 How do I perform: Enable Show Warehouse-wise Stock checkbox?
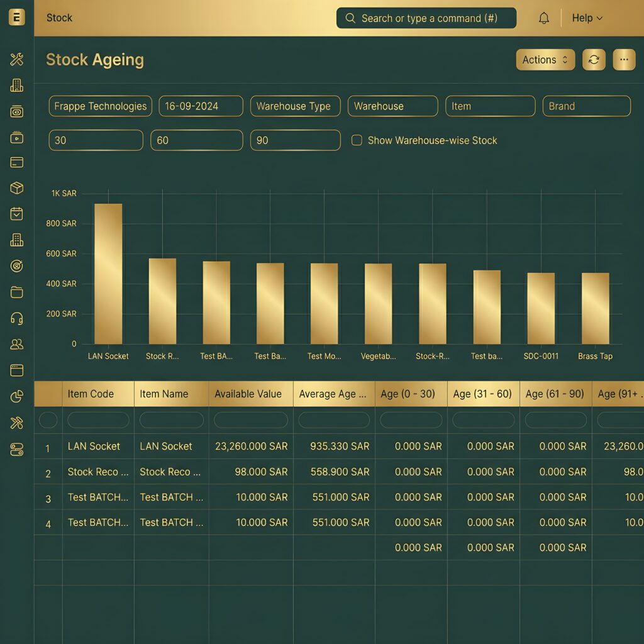(x=357, y=140)
